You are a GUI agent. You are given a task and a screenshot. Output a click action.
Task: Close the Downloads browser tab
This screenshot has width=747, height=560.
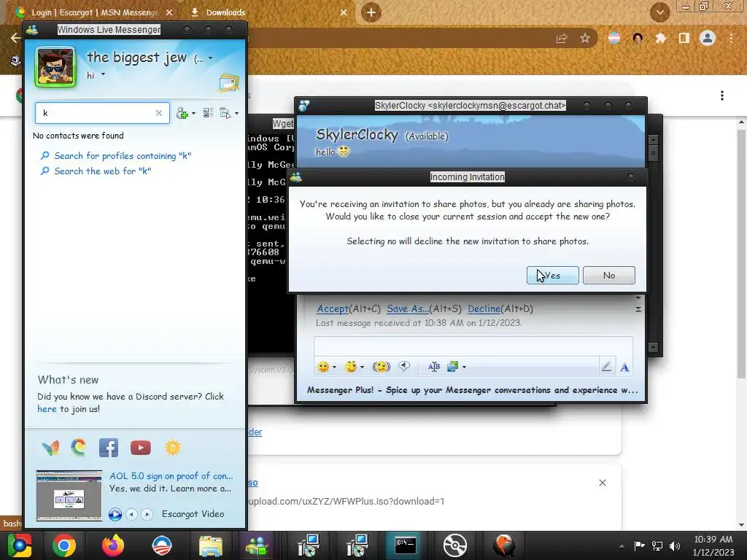(344, 12)
